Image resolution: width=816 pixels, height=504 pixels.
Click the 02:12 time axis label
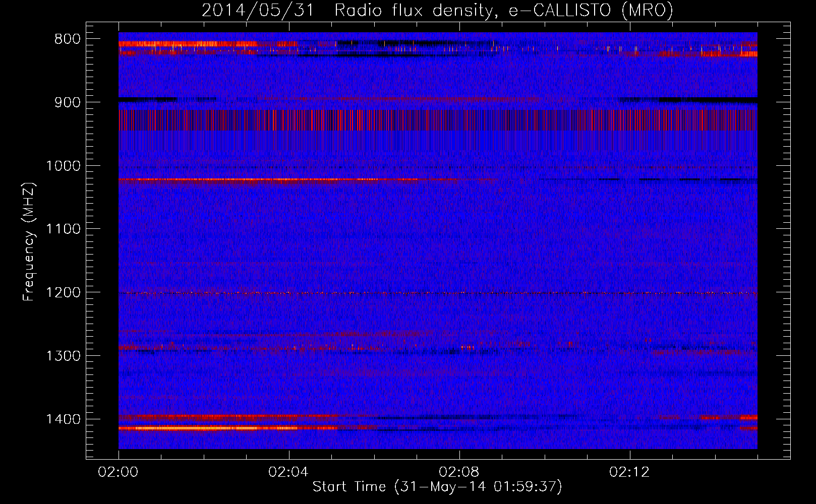coord(629,472)
